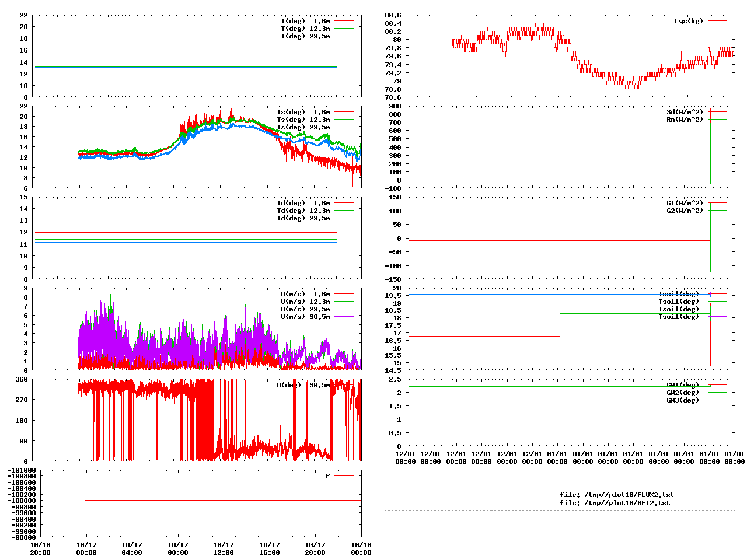This screenshot has height=560, width=747.
Task: Select the 10/17 04:00 time axis label
Action: [132, 548]
